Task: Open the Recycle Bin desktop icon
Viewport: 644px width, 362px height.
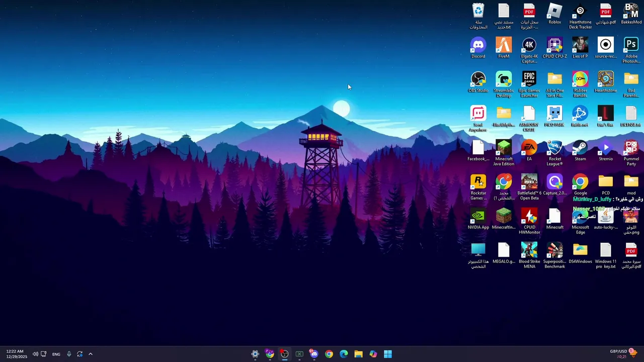Action: [x=478, y=16]
